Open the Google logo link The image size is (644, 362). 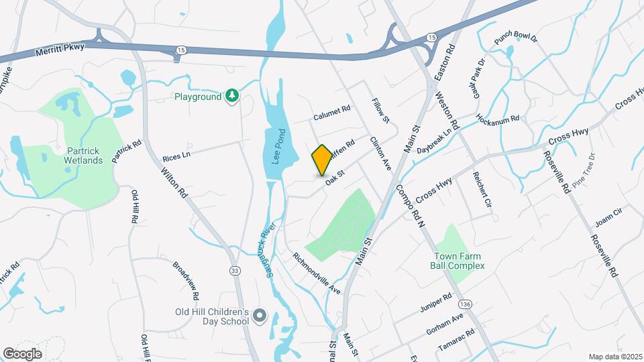(x=22, y=354)
